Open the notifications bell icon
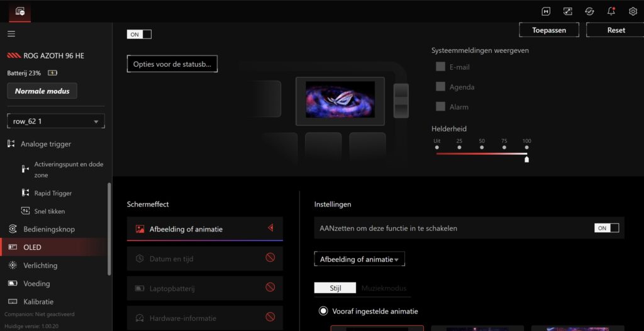Screen dimensions: 644x331 coord(611,11)
